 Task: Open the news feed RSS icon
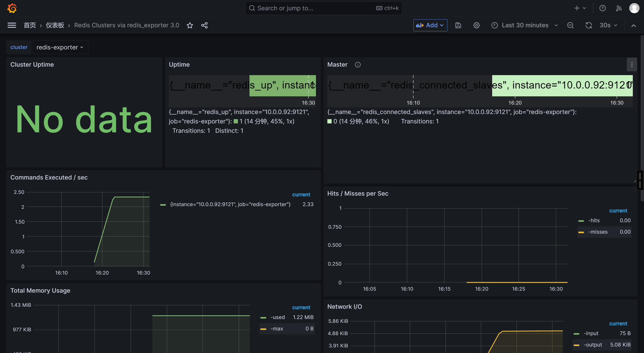point(619,8)
